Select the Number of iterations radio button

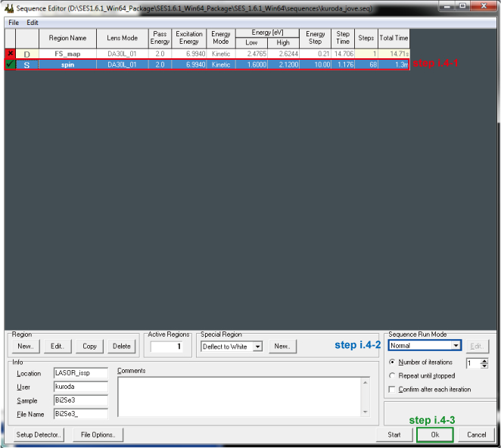point(392,362)
